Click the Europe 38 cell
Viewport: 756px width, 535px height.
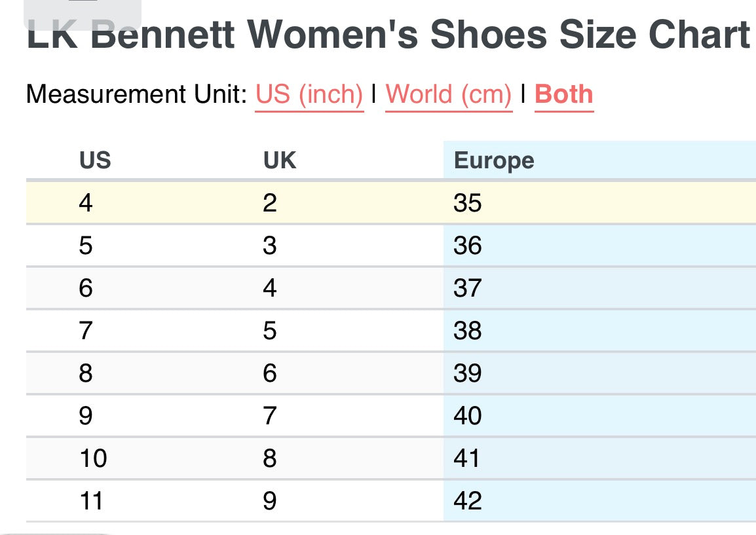(599, 331)
